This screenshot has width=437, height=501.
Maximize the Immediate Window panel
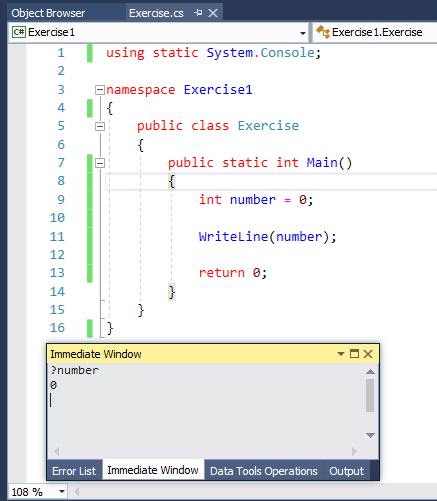354,353
